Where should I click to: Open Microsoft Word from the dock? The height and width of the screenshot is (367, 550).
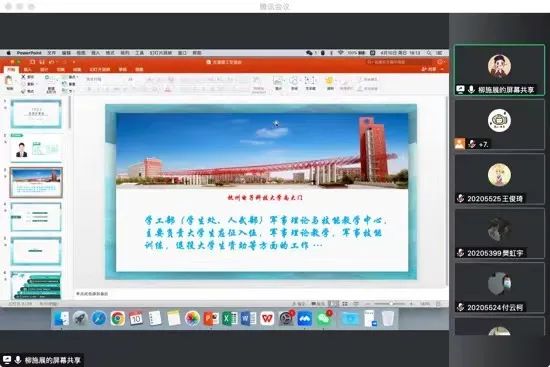click(248, 319)
